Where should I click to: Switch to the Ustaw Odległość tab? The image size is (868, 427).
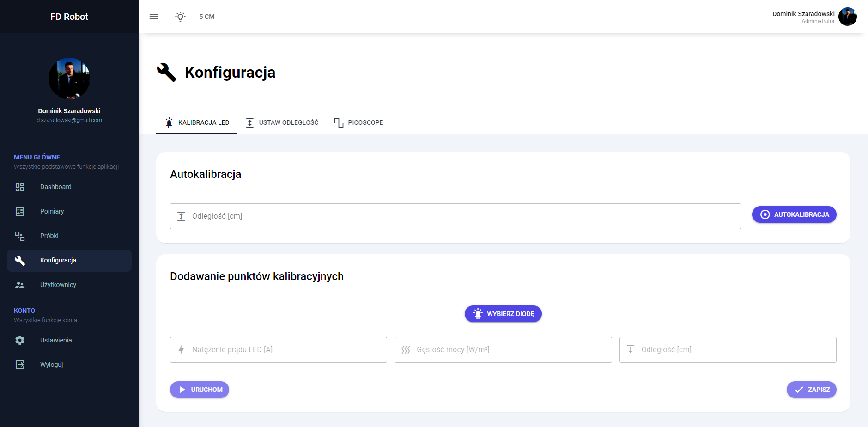pos(282,122)
